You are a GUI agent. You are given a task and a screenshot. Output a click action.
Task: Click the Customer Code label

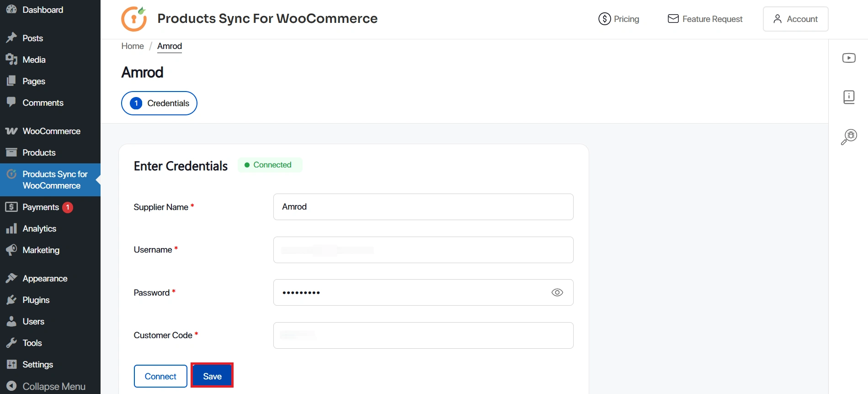click(x=163, y=335)
